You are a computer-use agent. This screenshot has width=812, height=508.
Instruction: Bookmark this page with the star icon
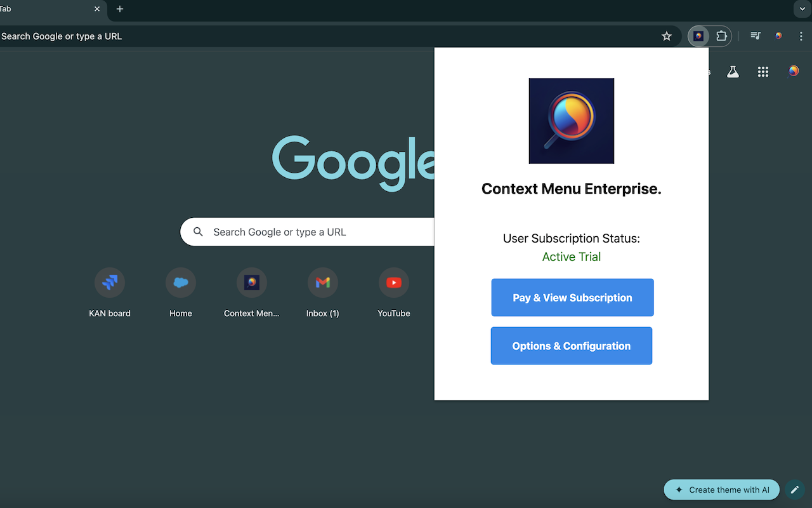667,36
